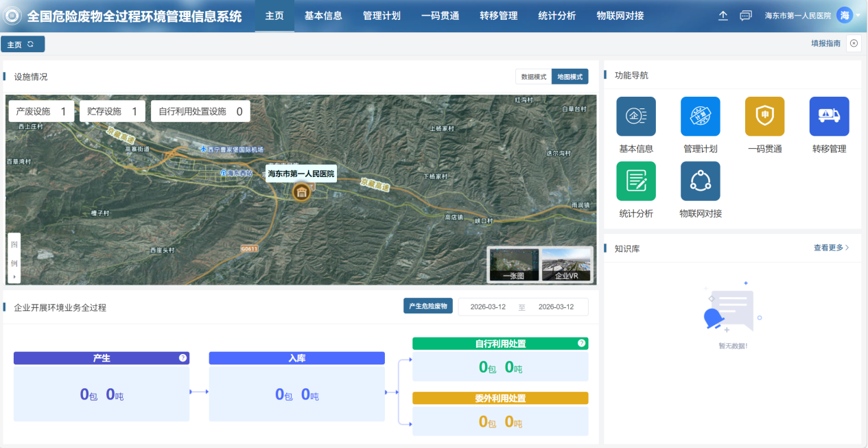This screenshot has height=448, width=868.
Task: Select 物联网对接 in top navigation
Action: [x=620, y=16]
